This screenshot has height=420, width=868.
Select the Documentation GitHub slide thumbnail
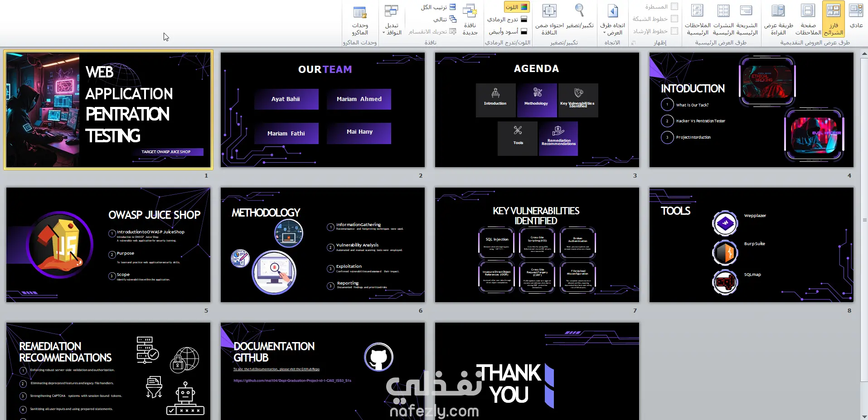pyautogui.click(x=323, y=371)
